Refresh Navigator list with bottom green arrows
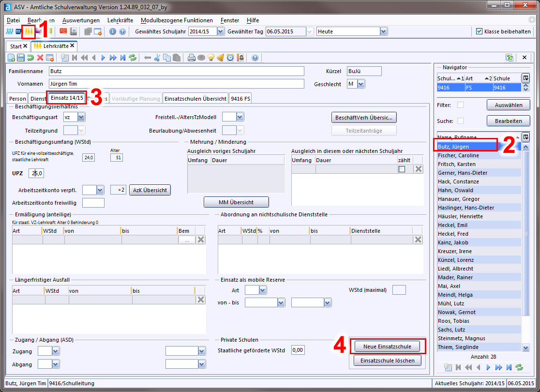Viewport: 540px width, 392px height. pos(519,367)
